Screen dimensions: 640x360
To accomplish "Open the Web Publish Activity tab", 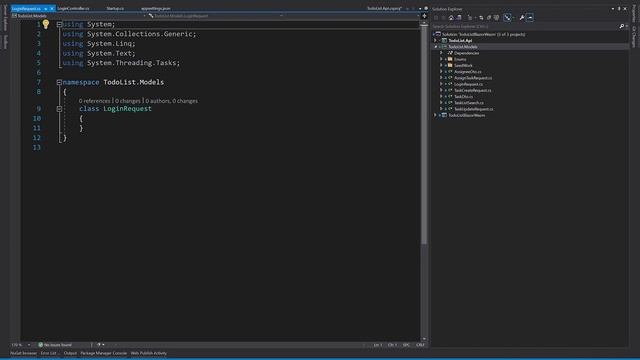I will 149,353.
